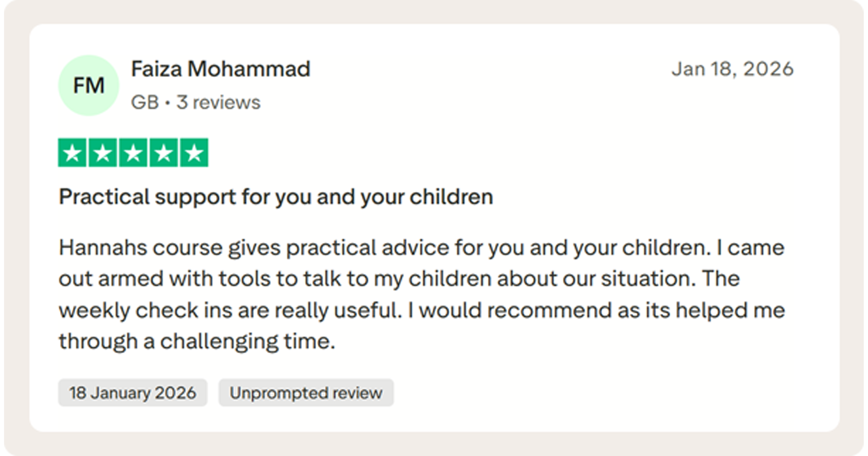The height and width of the screenshot is (456, 868).
Task: Open Faiza Mohammad's reviewer profile name
Action: pos(221,69)
